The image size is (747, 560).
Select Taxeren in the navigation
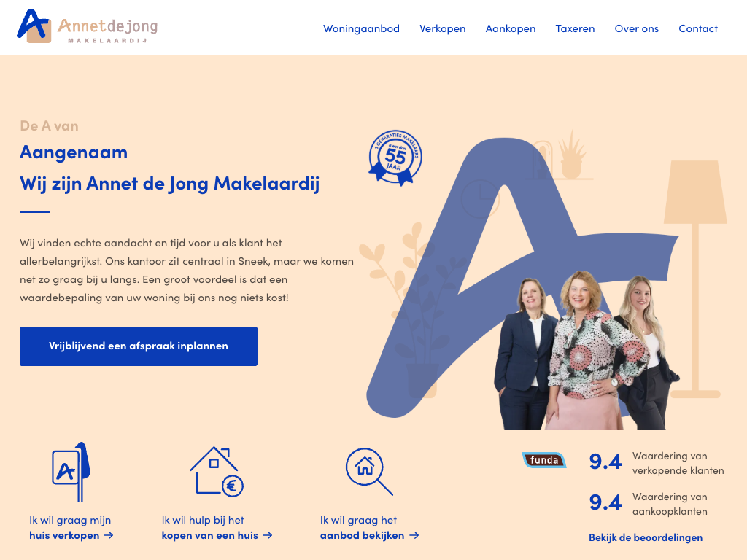tap(575, 28)
